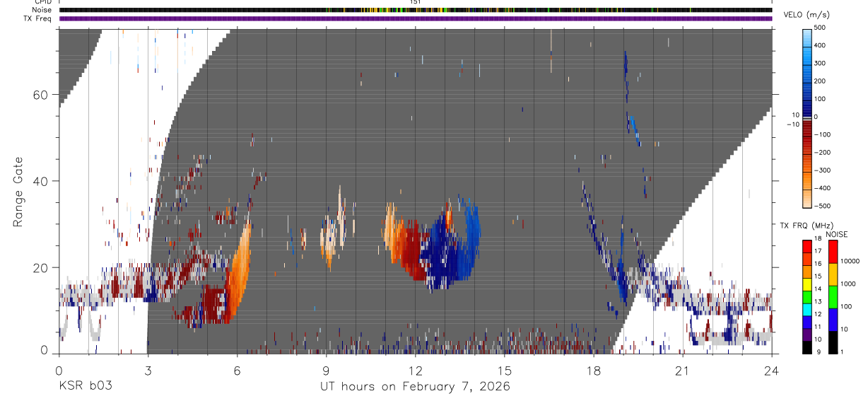Click the -200 tick on the VELO scale
Image resolution: width=868 pixels, height=401 pixels.
coord(821,153)
